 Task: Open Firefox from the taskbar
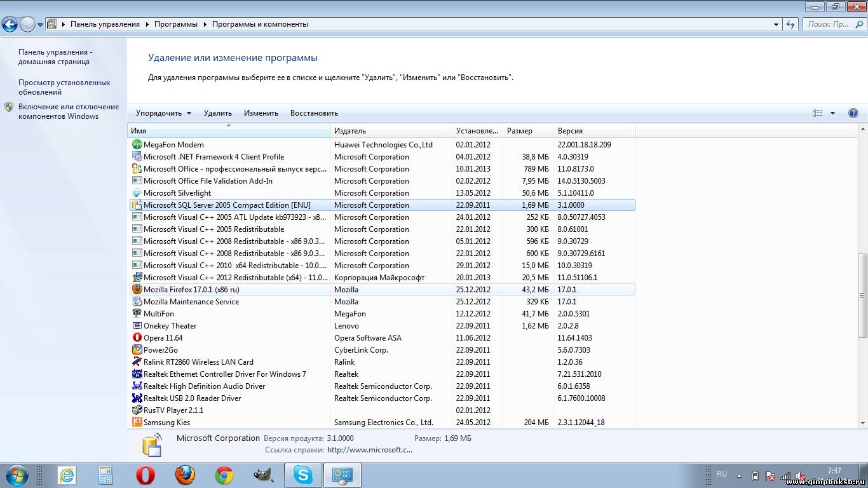[185, 475]
